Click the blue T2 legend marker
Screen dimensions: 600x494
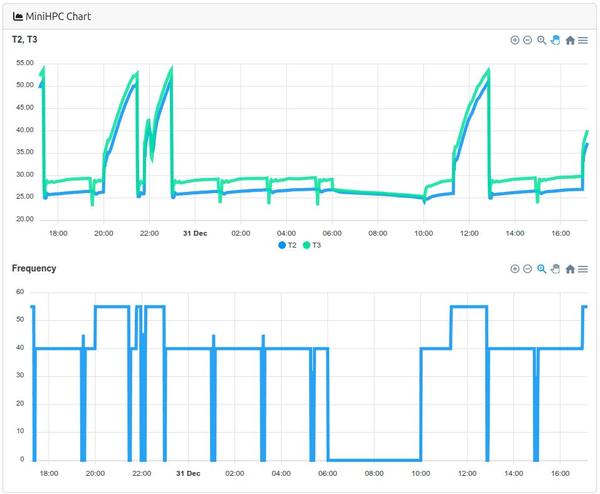click(x=283, y=245)
